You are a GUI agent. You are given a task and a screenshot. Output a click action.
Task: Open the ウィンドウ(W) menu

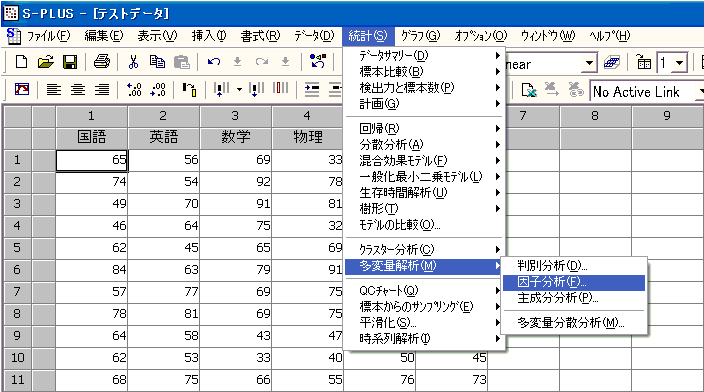click(x=548, y=35)
